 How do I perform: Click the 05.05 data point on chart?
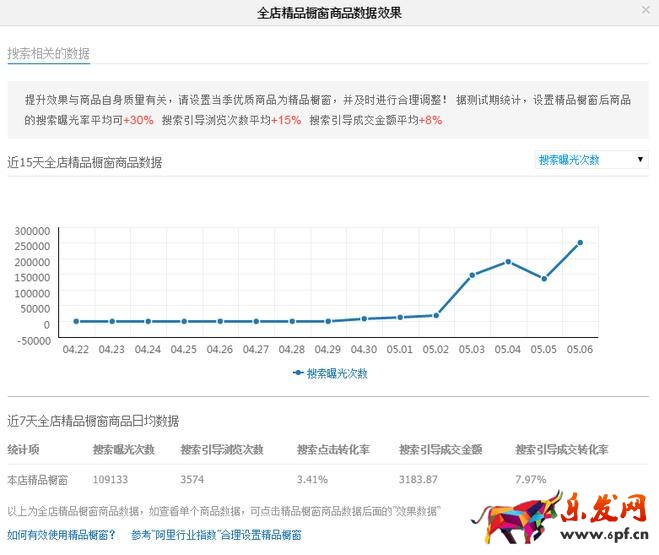click(544, 279)
